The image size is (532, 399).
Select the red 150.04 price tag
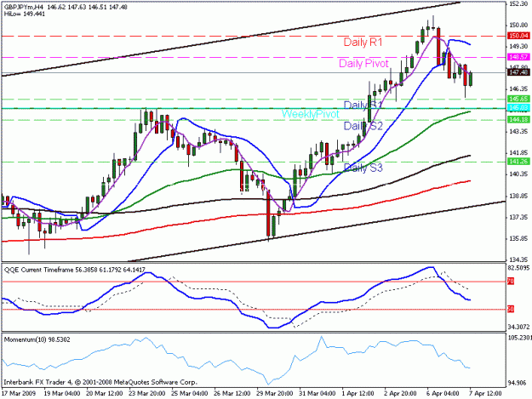coord(518,36)
